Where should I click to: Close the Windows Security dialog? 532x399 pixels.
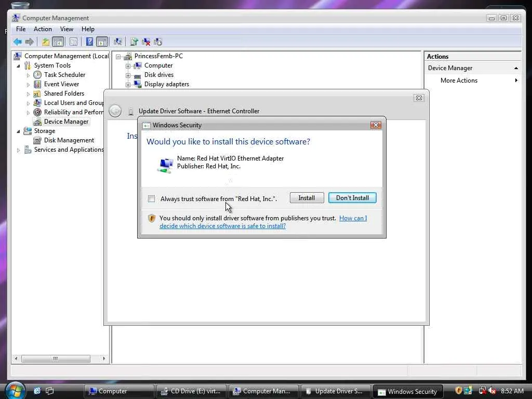[x=376, y=125]
